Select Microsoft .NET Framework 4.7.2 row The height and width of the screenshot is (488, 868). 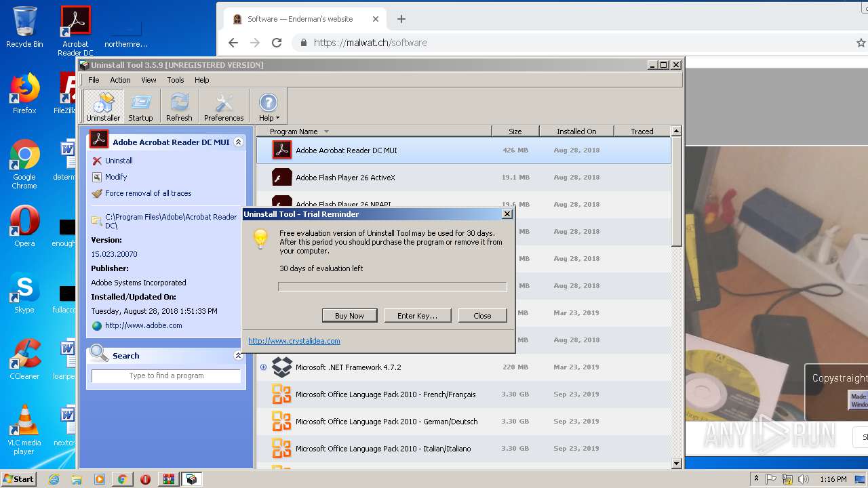464,367
